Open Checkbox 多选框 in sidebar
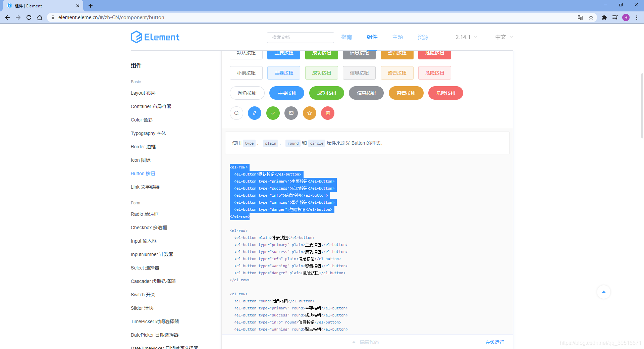This screenshot has width=644, height=349. (x=149, y=228)
